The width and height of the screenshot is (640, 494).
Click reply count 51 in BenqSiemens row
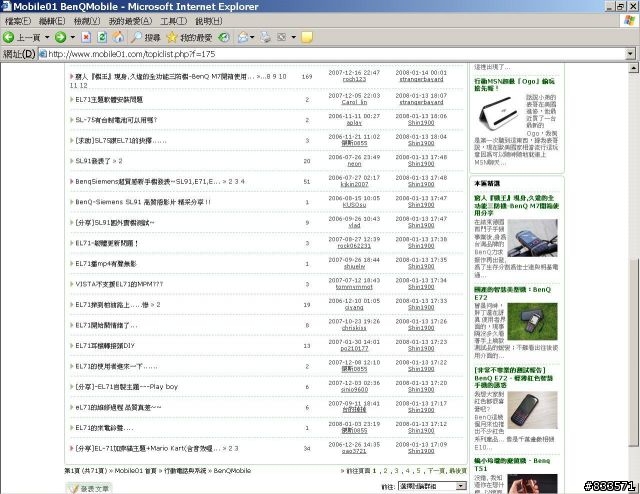[307, 182]
